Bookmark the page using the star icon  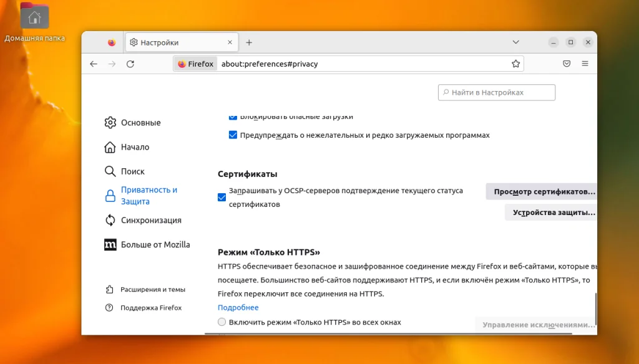[515, 64]
